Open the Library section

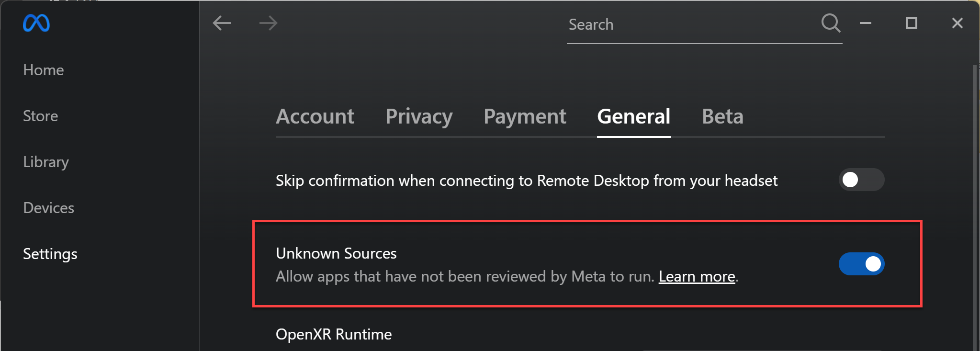(46, 162)
